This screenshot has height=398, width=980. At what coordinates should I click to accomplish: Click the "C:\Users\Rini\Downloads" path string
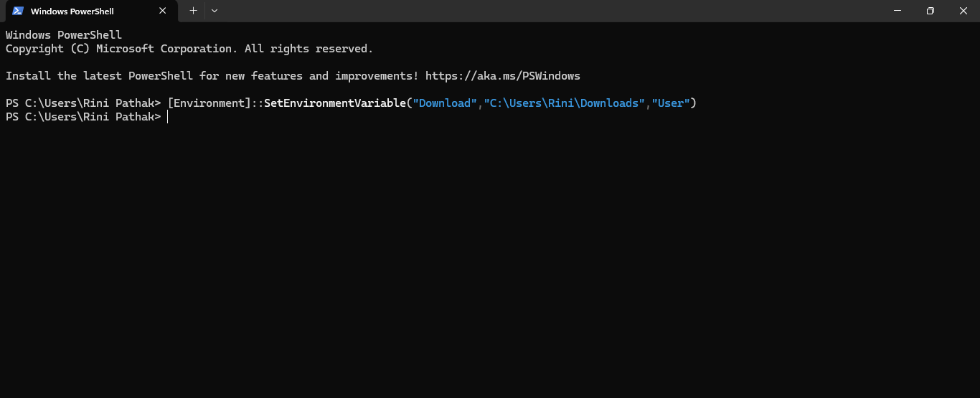tap(565, 103)
